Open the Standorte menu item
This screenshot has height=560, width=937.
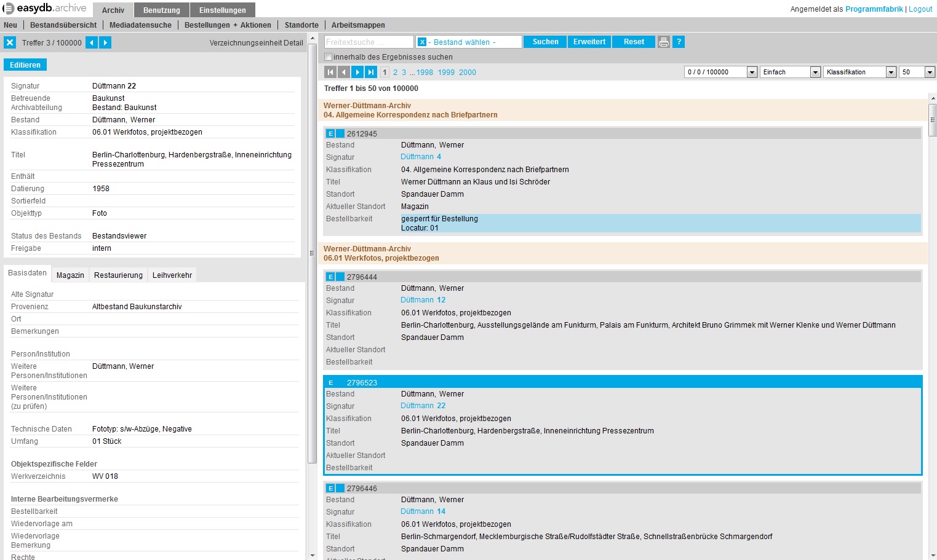301,25
